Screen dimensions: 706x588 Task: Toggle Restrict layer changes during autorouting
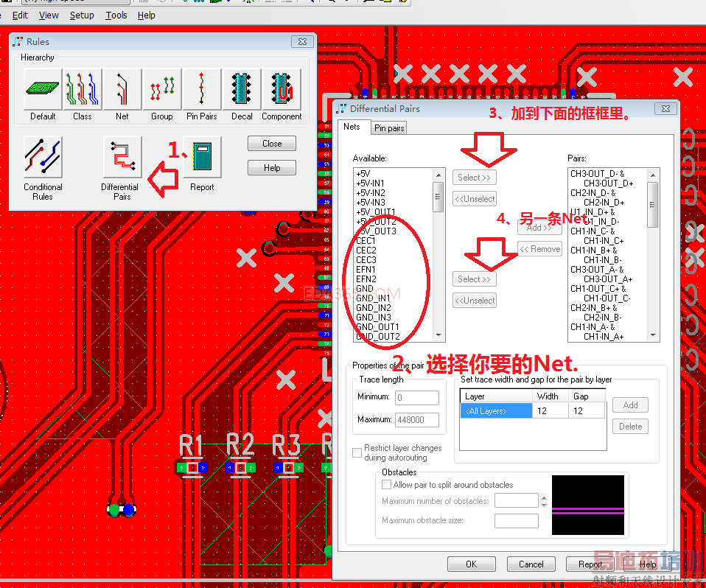tap(357, 452)
